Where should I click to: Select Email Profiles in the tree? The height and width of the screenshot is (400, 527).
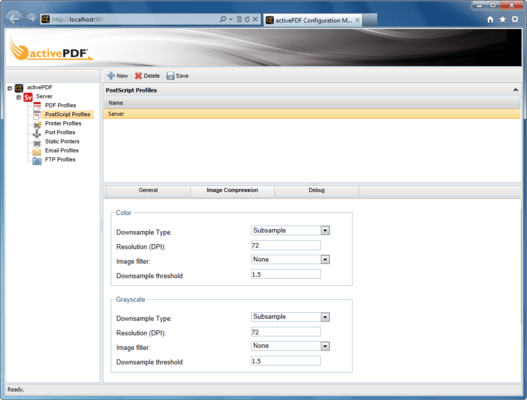click(62, 151)
